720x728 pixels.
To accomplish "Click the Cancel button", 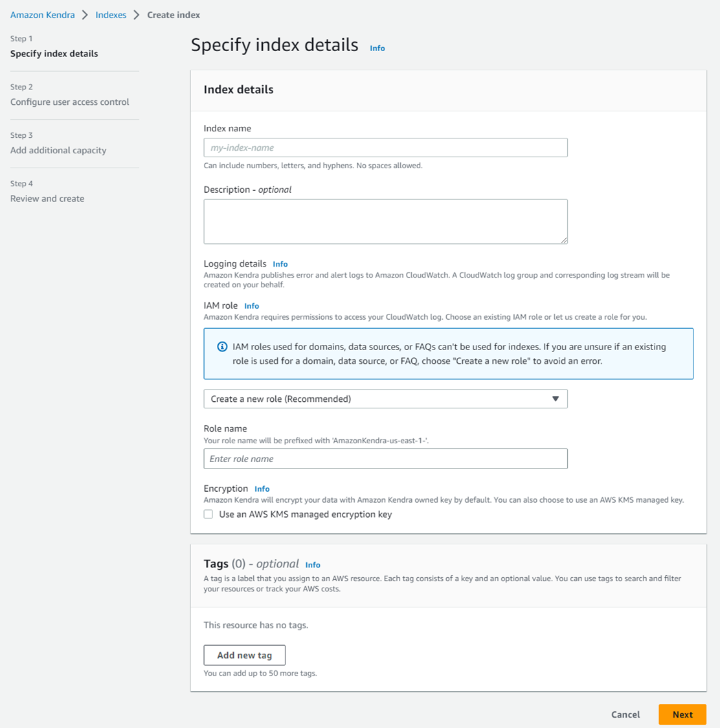I will click(x=625, y=714).
